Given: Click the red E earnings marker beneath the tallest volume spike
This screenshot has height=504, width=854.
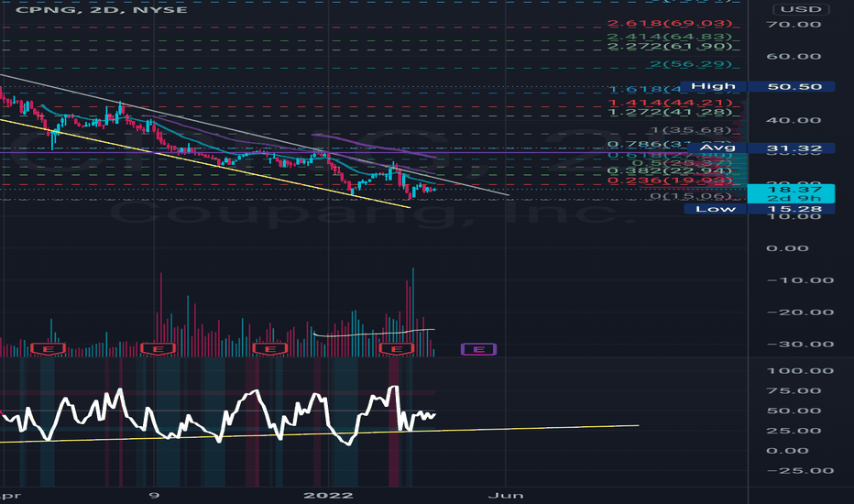Looking at the screenshot, I should tap(397, 349).
